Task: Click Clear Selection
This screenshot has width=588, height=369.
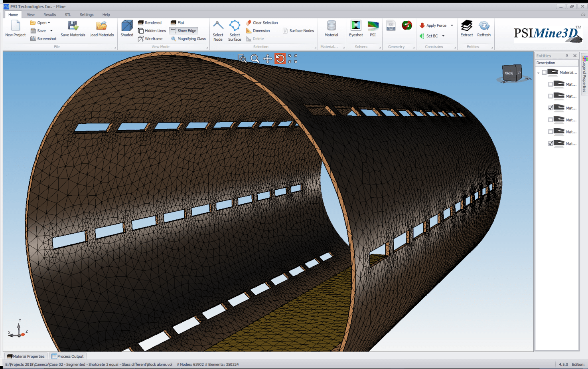Action: pos(262,23)
